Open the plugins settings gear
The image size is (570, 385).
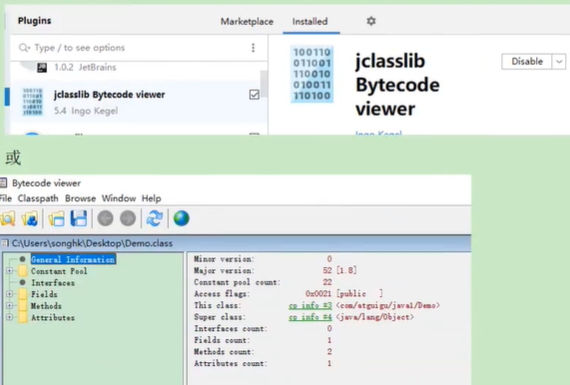[x=371, y=21]
